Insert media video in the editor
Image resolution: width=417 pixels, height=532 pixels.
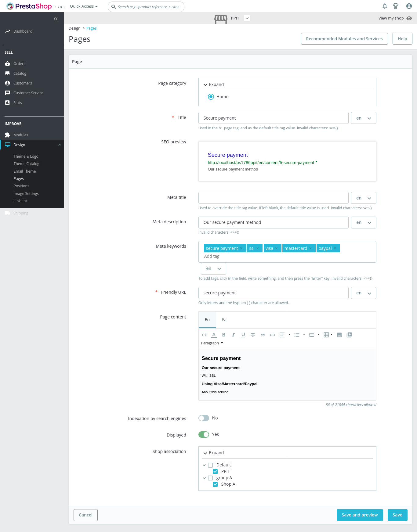[x=349, y=335]
